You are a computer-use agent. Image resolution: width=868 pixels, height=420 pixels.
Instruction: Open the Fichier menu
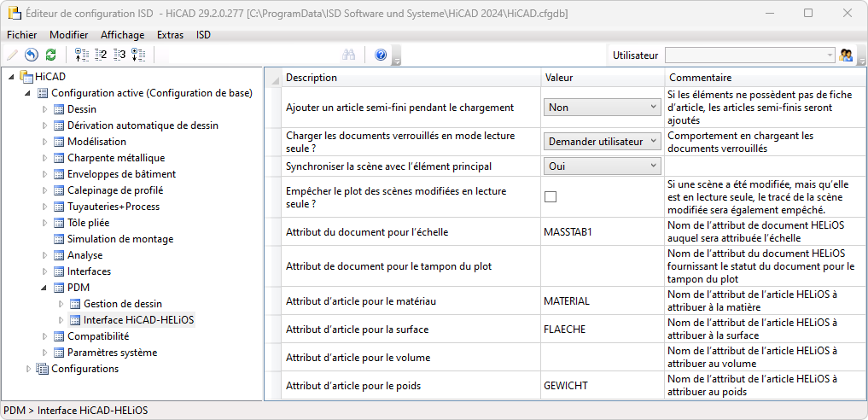[21, 35]
